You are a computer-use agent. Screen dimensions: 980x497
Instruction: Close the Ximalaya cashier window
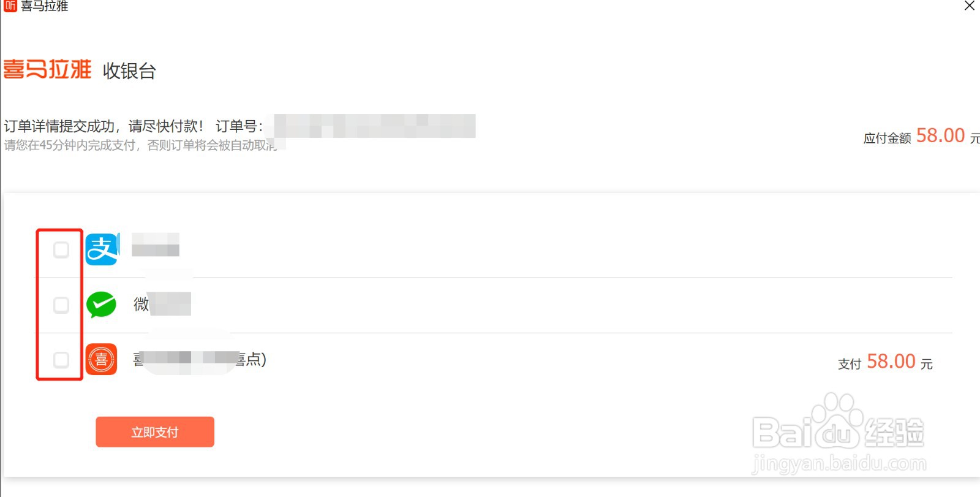tap(969, 6)
